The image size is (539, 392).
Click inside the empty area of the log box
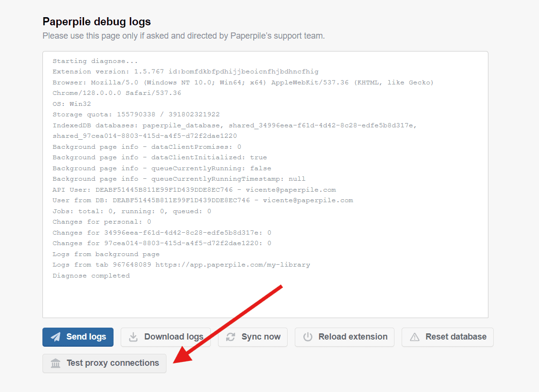click(x=265, y=298)
